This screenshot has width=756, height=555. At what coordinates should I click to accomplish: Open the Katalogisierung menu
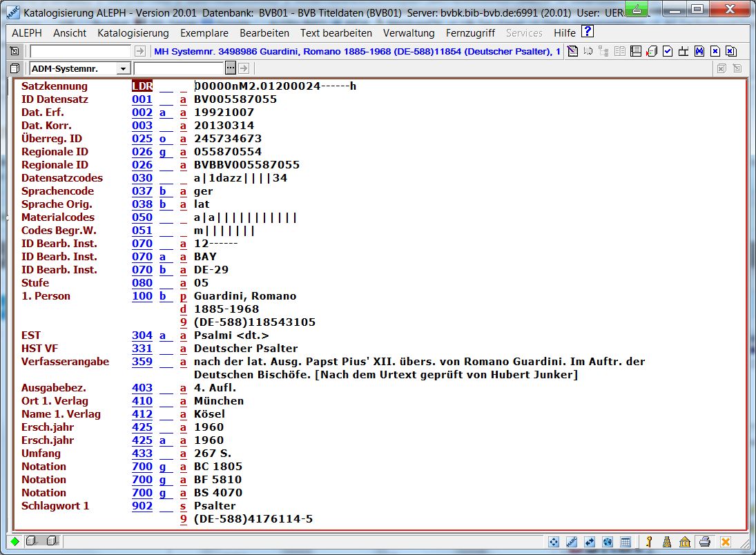tap(133, 33)
